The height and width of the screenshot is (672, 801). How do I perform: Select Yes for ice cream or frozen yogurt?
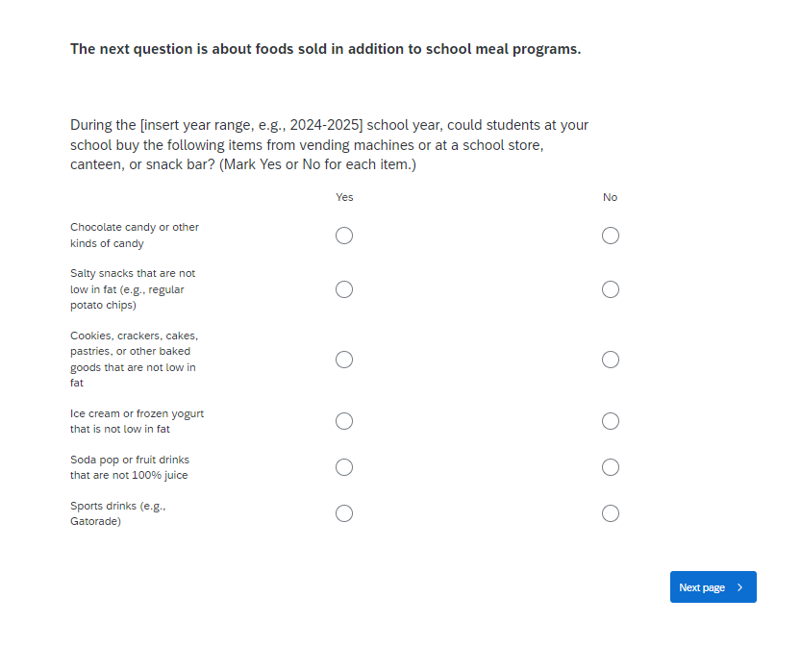pos(344,421)
